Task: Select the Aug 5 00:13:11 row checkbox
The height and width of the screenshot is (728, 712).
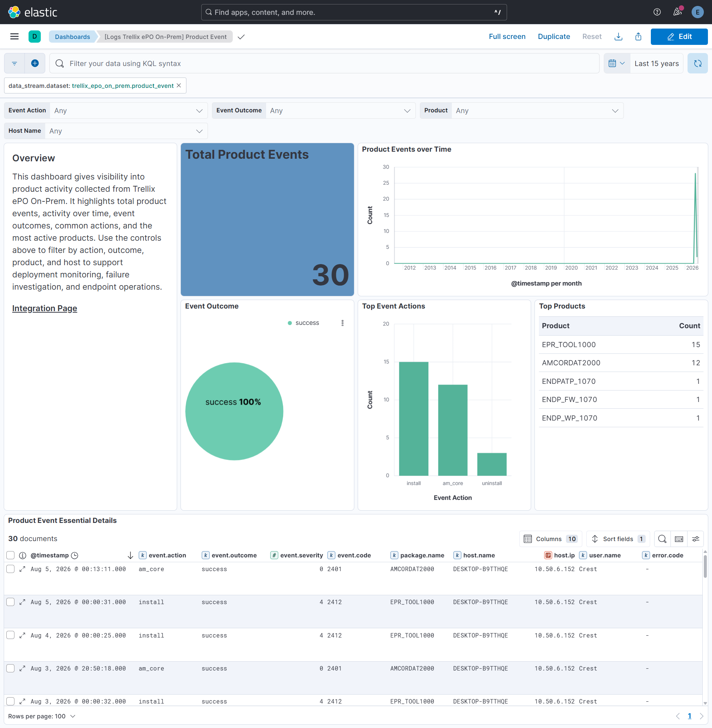Action: coord(10,569)
